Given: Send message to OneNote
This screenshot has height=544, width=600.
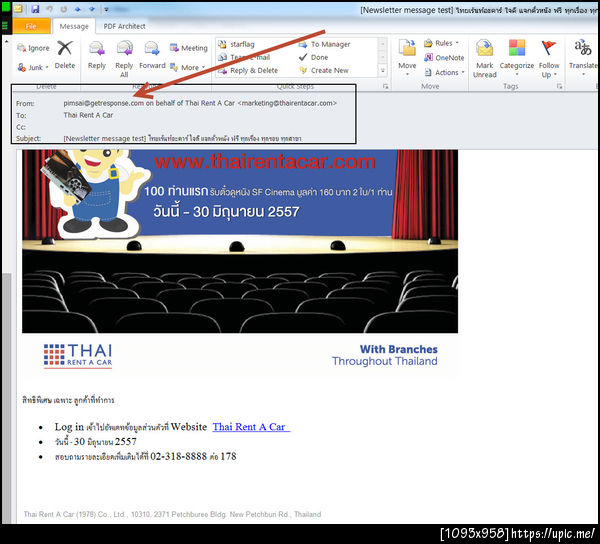Looking at the screenshot, I should click(444, 58).
